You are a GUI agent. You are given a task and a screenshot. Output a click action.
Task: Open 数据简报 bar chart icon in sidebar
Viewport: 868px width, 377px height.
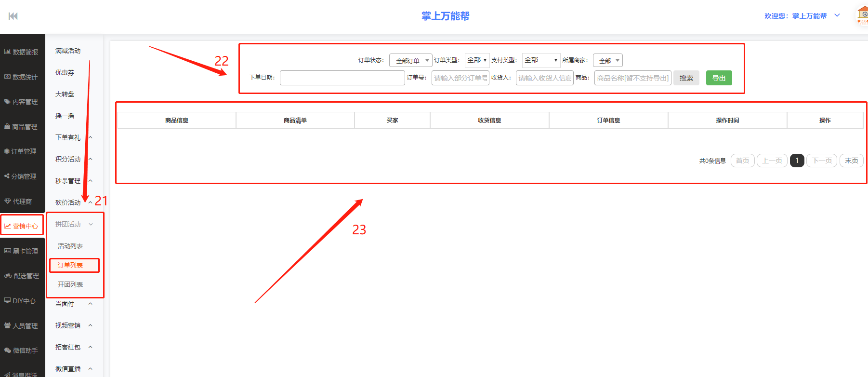[x=8, y=52]
